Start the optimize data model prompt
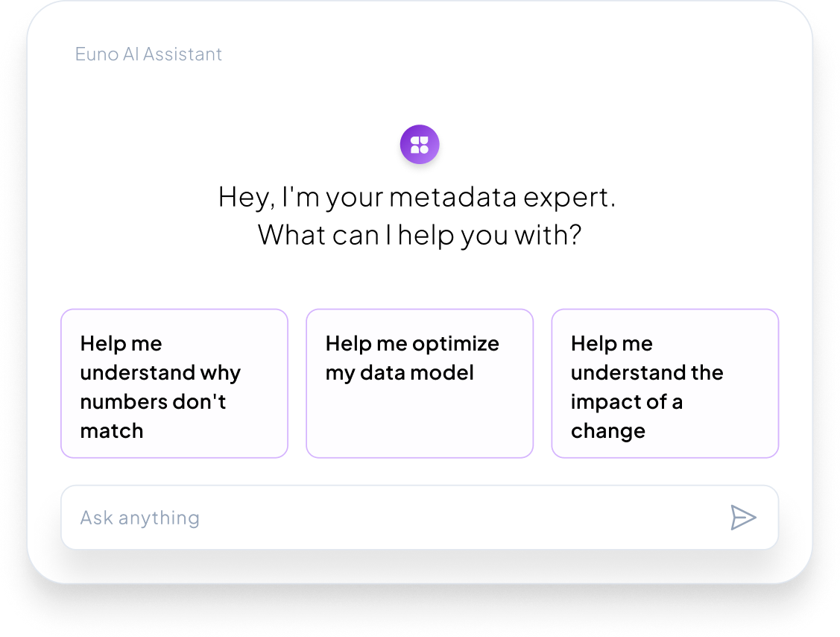840x637 pixels. pyautogui.click(x=420, y=383)
